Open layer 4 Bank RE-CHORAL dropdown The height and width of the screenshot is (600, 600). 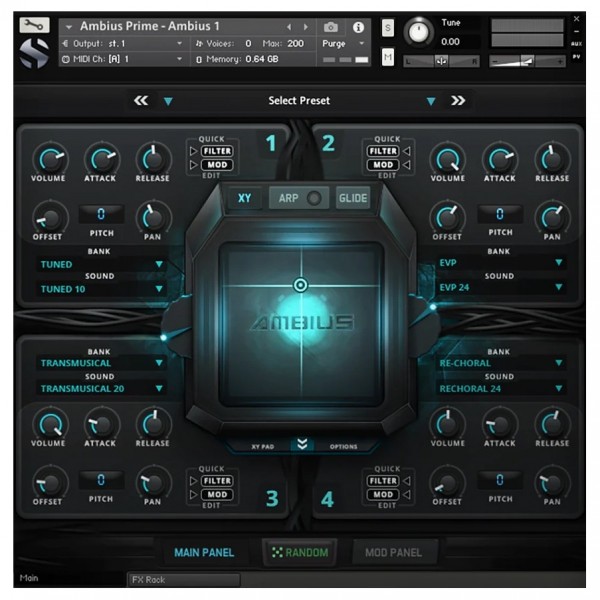click(501, 363)
